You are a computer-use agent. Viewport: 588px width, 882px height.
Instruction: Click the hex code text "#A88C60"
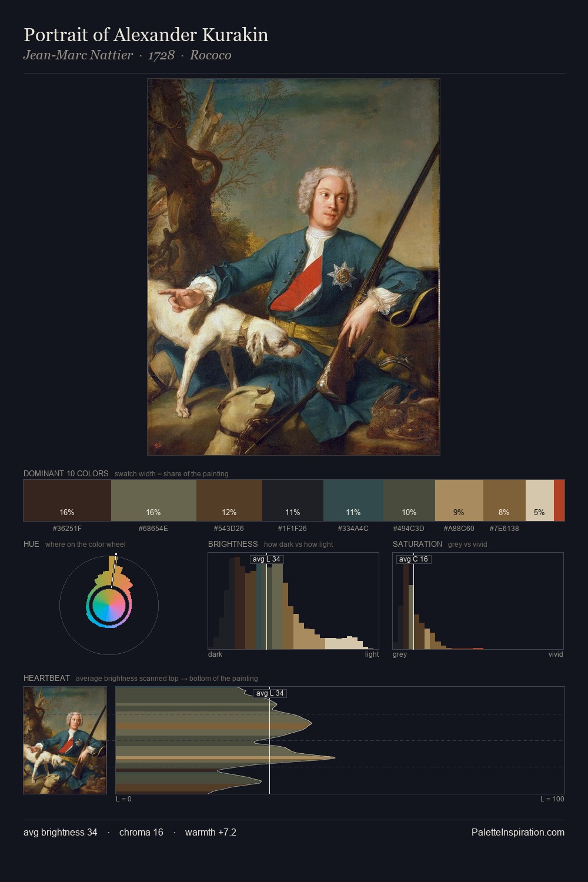pyautogui.click(x=459, y=529)
